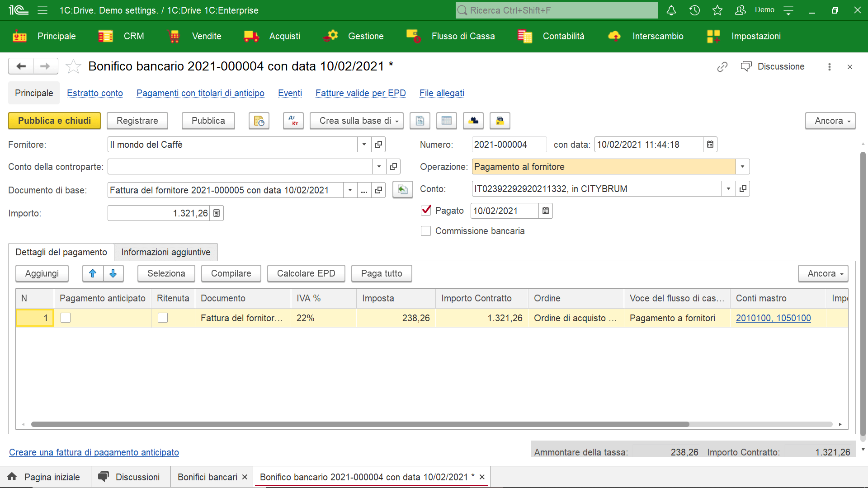Switch to Bonifici bancari window tab
Viewport: 868px width, 488px height.
point(208,477)
